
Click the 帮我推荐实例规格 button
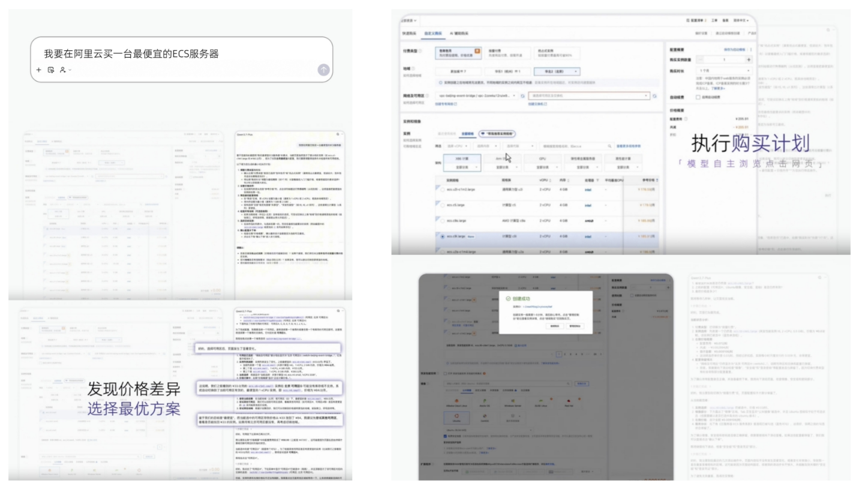tap(497, 133)
